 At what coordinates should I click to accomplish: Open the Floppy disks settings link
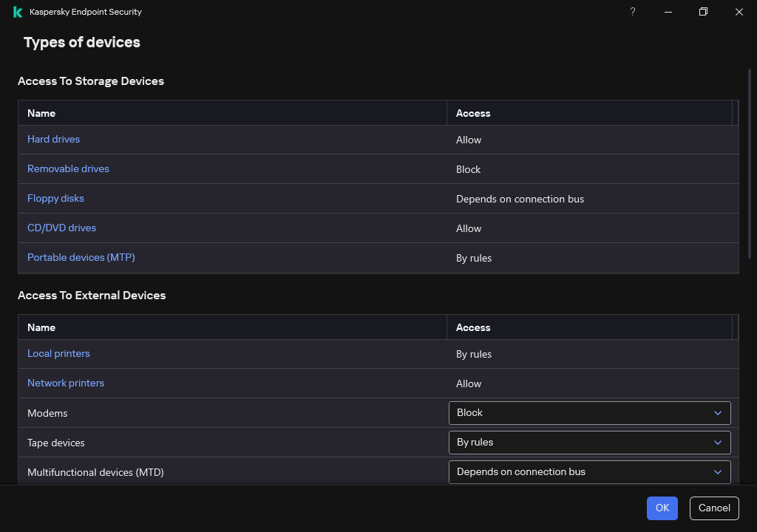tap(55, 198)
